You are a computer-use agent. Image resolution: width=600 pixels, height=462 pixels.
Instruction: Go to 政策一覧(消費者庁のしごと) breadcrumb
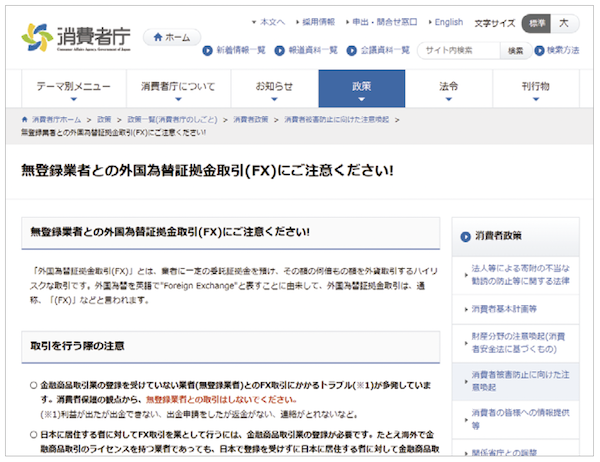[172, 119]
